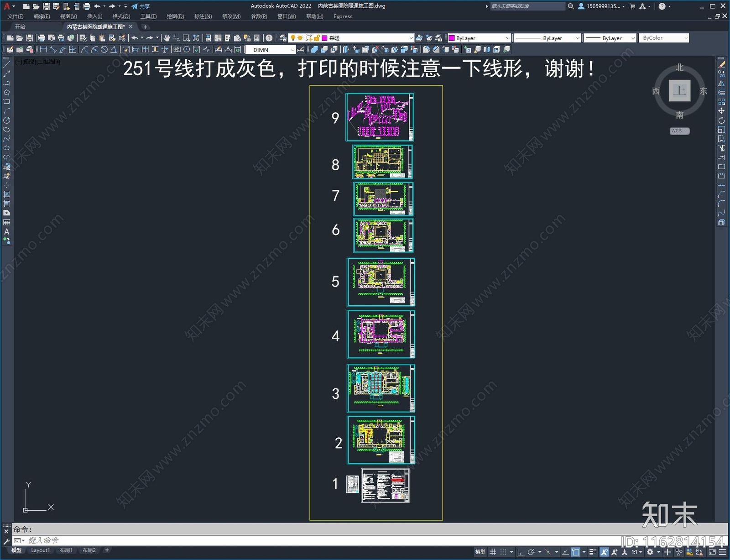Click the command line input field
This screenshot has width=730, height=560.
point(370,540)
